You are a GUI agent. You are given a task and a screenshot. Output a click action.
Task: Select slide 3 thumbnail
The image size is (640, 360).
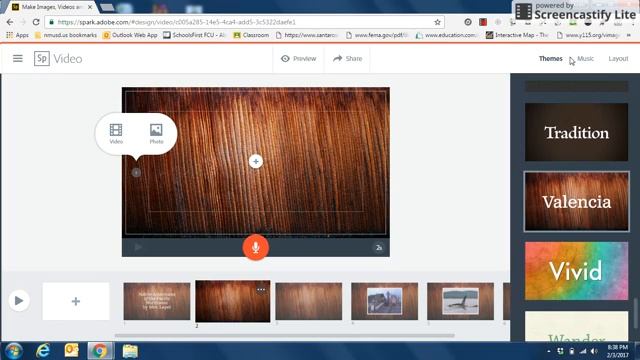click(x=309, y=301)
